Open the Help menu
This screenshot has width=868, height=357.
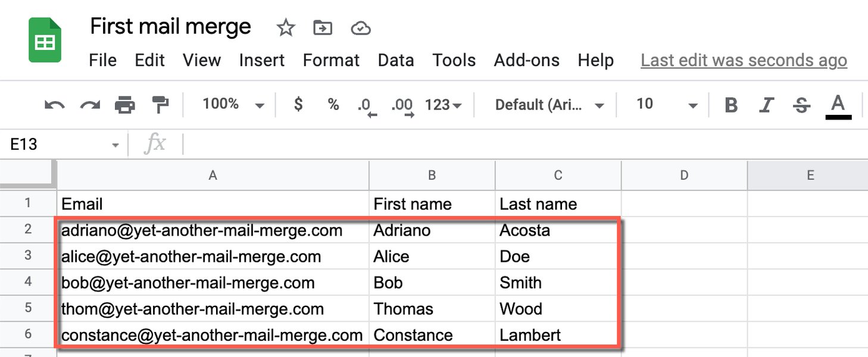point(595,60)
